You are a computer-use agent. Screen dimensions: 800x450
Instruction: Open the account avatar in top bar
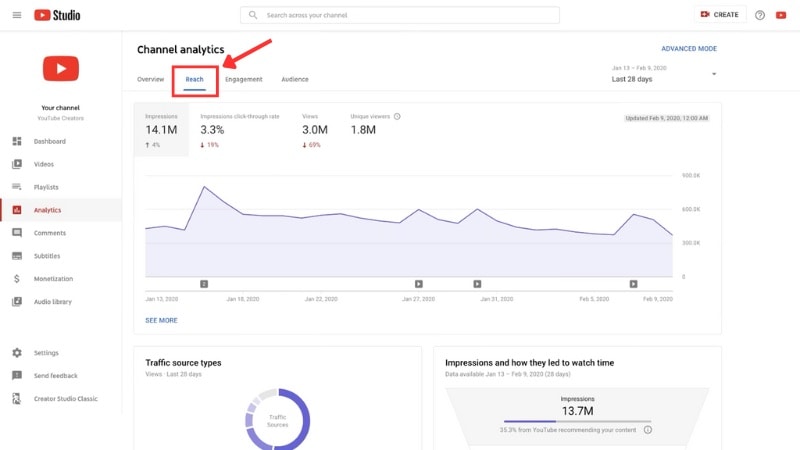pyautogui.click(x=781, y=15)
